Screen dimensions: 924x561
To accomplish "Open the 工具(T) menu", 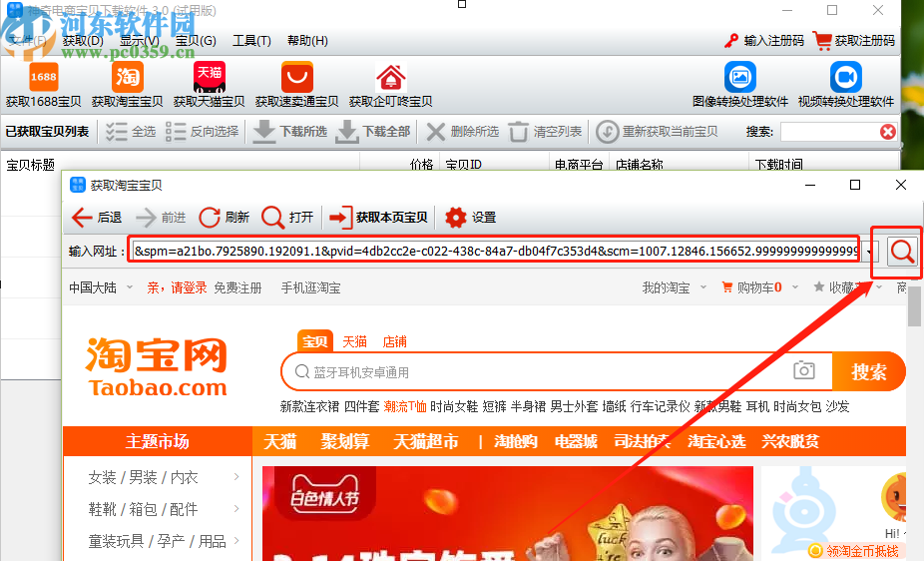I will click(x=251, y=41).
